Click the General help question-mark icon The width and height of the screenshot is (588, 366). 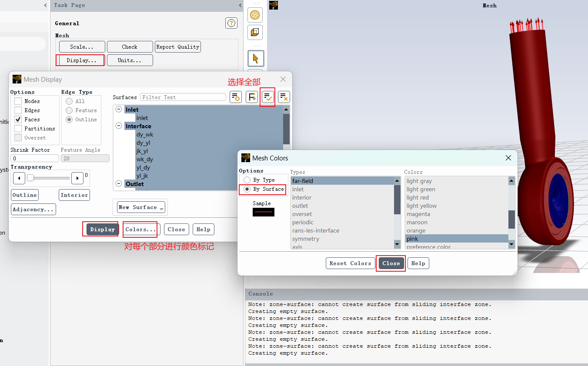[231, 23]
